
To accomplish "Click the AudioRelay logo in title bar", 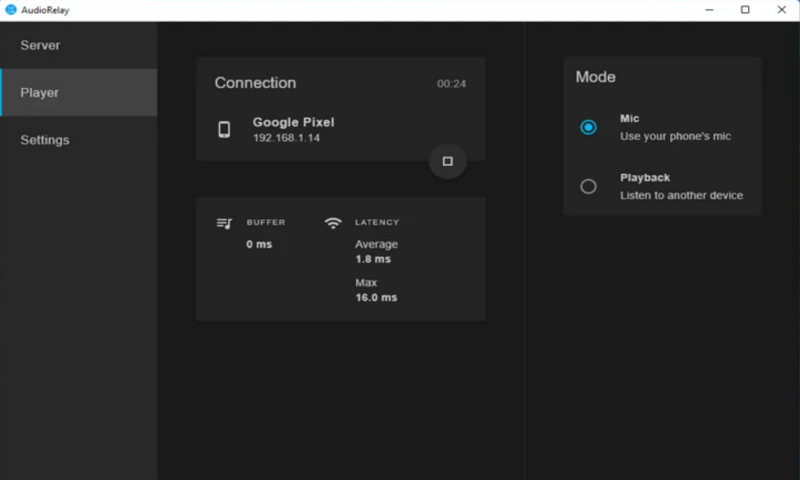I will (x=11, y=9).
